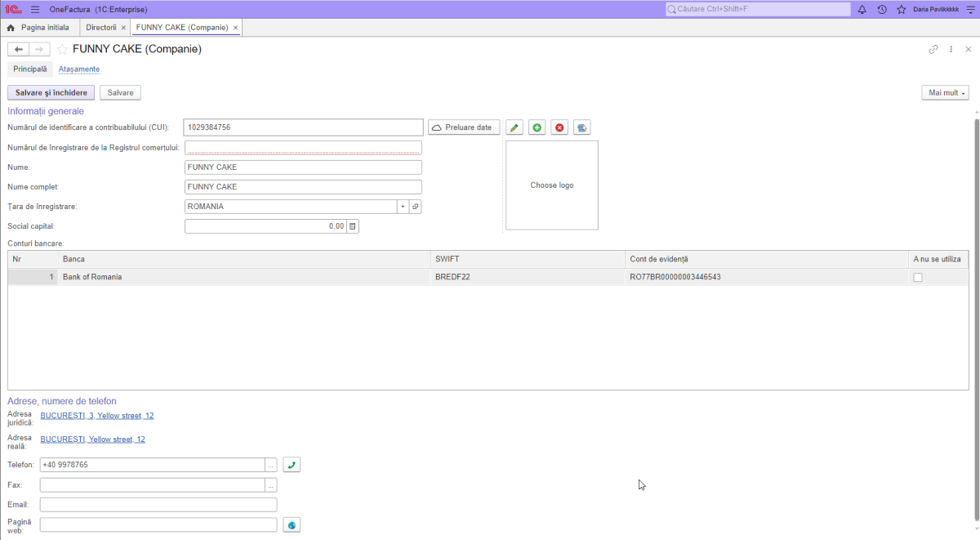The height and width of the screenshot is (540, 980).
Task: Click Salvare și inchidere button
Action: 51,93
